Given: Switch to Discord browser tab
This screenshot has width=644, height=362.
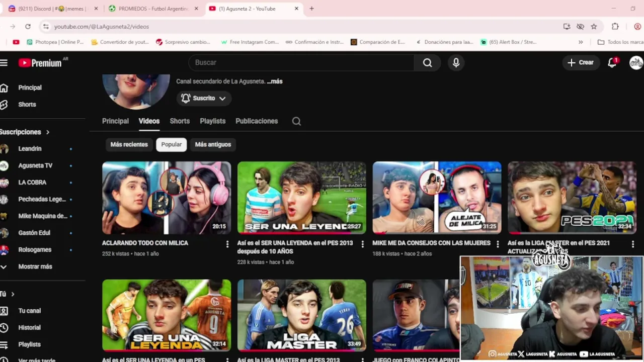Looking at the screenshot, I should pos(52,9).
